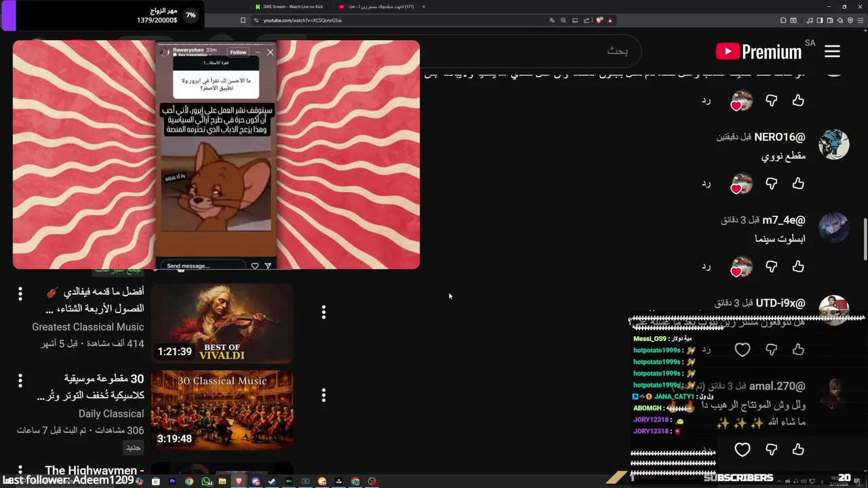This screenshot has height=488, width=868.
Task: Open Best of Vivaldi video thumbnail
Action: pos(222,323)
